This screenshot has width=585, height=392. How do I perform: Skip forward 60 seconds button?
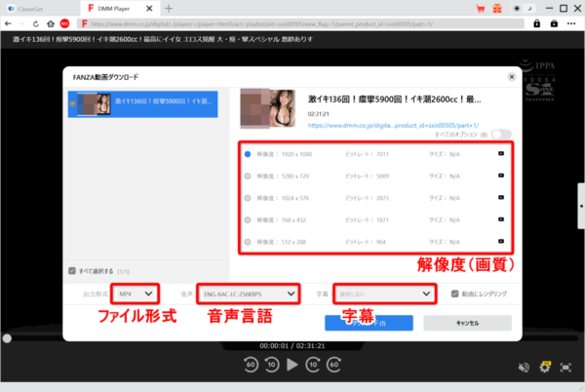tap(333, 365)
